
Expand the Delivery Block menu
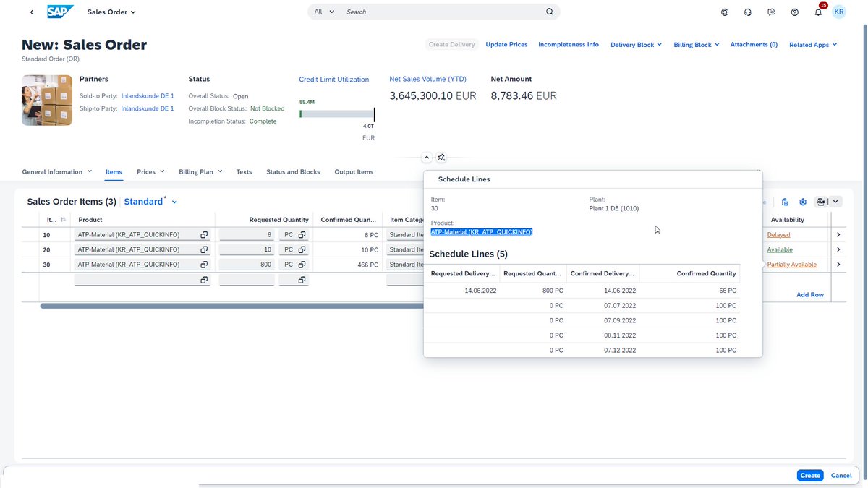point(637,45)
